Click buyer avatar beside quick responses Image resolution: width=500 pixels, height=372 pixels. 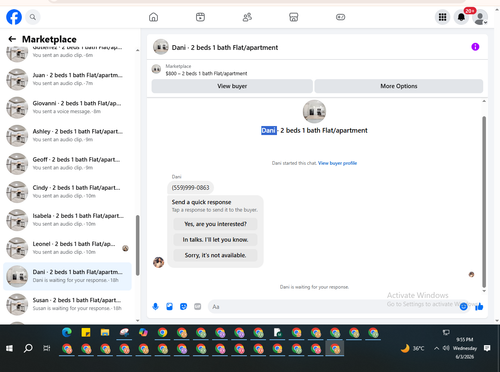coord(158,262)
